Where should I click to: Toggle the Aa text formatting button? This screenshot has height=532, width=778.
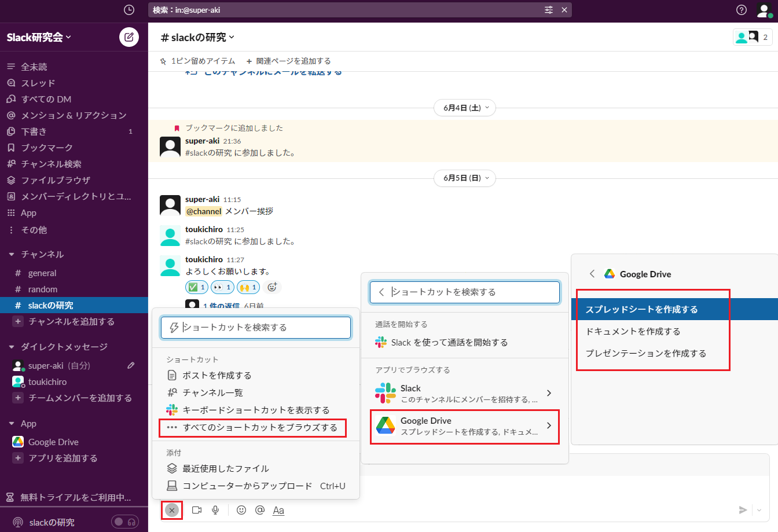coord(278,510)
